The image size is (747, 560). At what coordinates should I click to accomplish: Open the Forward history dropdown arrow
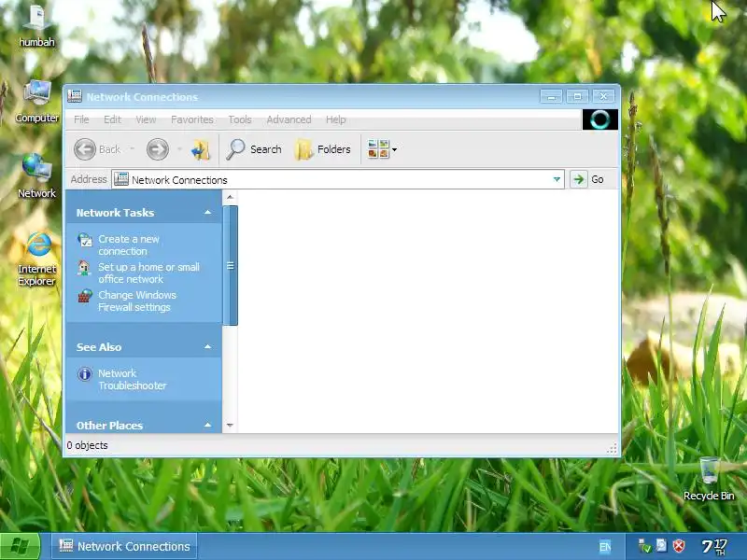[179, 149]
